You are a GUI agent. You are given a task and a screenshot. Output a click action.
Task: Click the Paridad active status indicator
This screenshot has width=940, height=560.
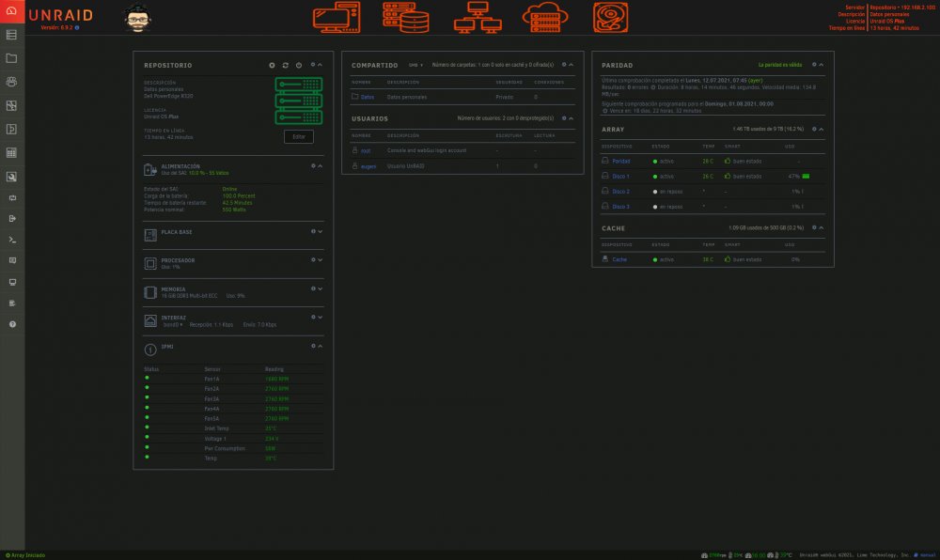654,161
